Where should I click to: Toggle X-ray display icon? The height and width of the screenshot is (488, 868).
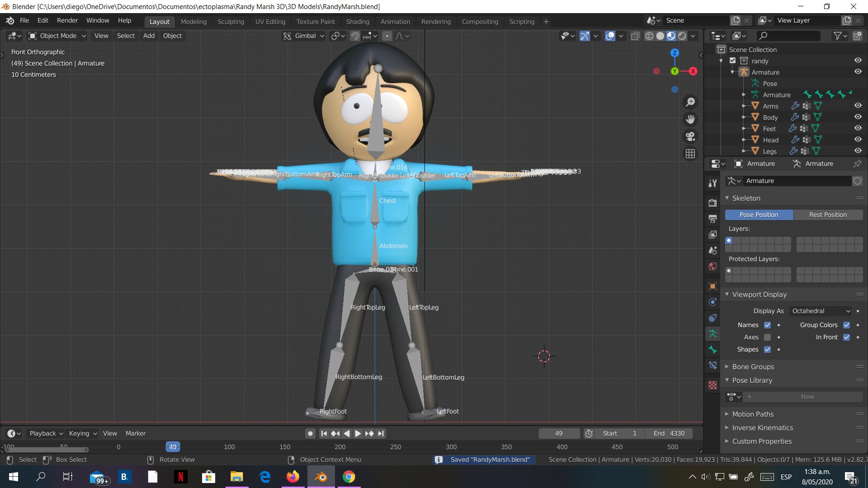click(635, 36)
